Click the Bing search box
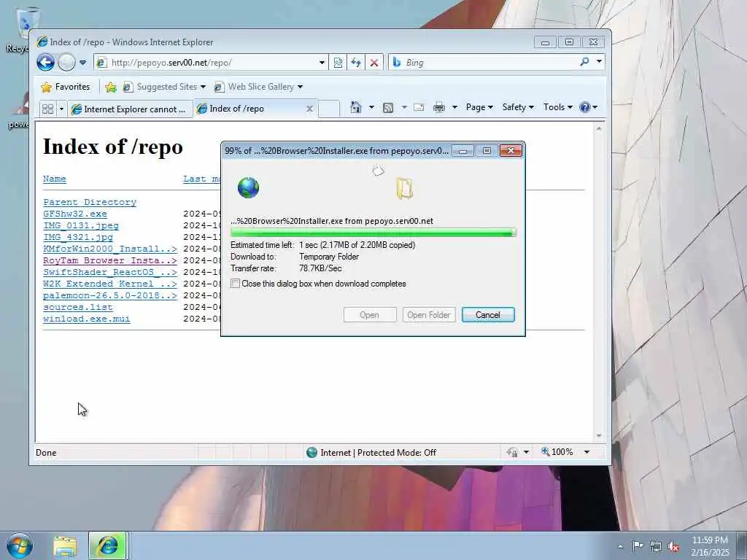Screen dimensions: 747x560 484,63
